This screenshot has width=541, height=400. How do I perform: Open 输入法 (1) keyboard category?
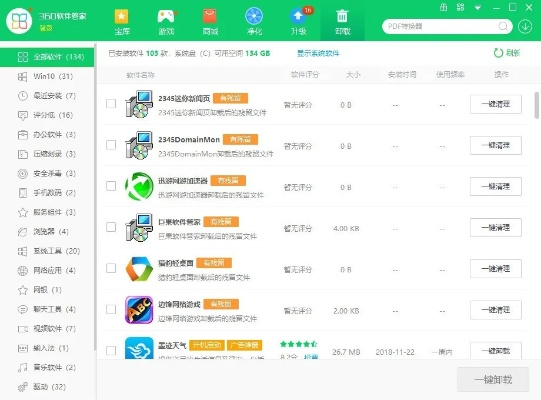coord(47,348)
